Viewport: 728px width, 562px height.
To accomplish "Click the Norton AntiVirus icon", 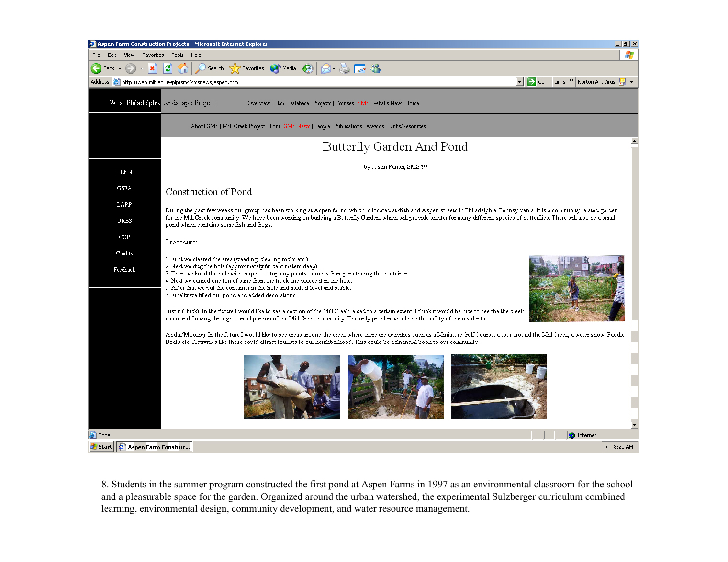I will [623, 82].
